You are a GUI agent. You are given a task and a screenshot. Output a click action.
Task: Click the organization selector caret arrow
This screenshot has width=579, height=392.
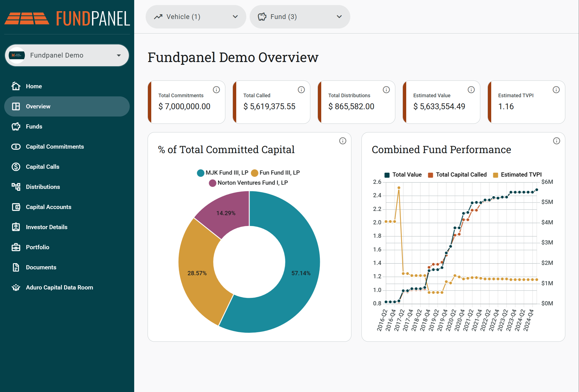[x=119, y=55]
